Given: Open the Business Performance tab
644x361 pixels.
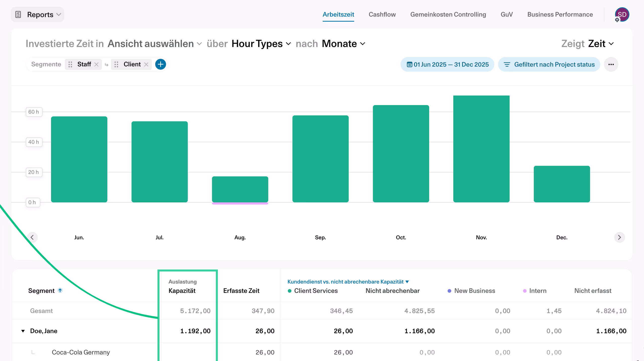Looking at the screenshot, I should (x=560, y=15).
